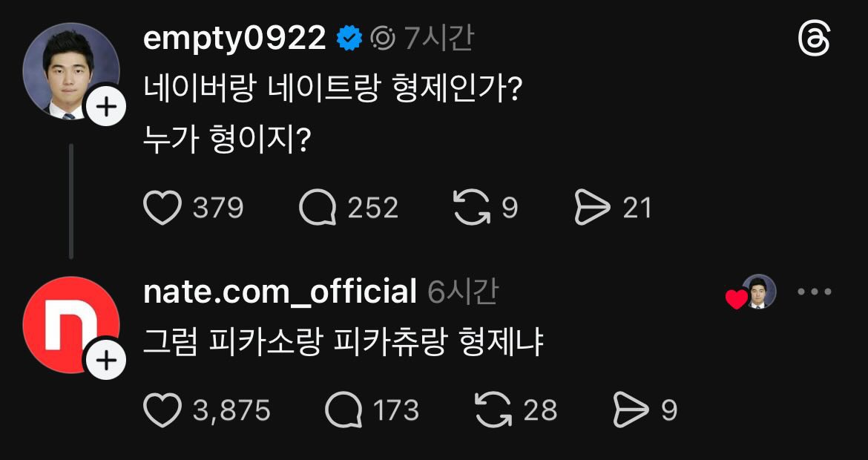Share the empty0922 post via send icon
868x460 pixels.
click(592, 208)
